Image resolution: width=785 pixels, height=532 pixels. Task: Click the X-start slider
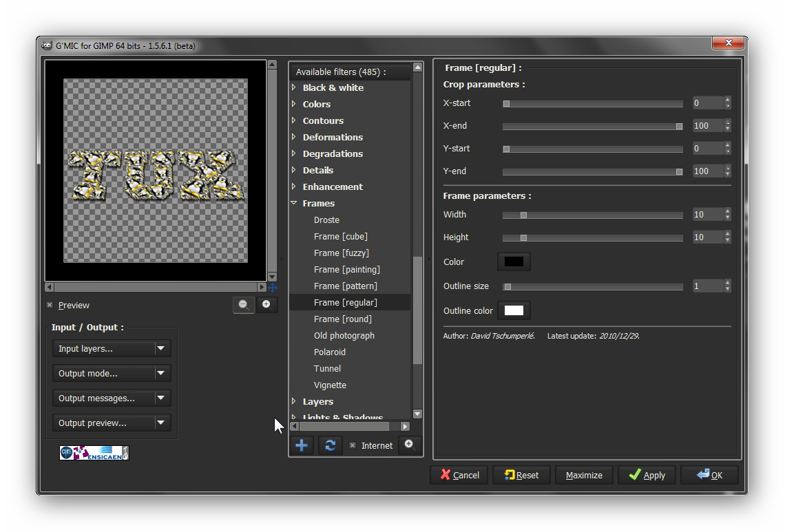(x=593, y=104)
